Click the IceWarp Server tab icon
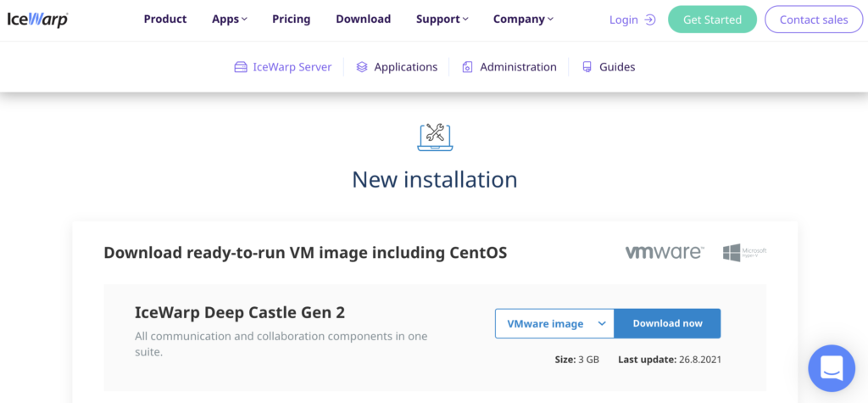Image resolution: width=868 pixels, height=403 pixels. point(241,67)
